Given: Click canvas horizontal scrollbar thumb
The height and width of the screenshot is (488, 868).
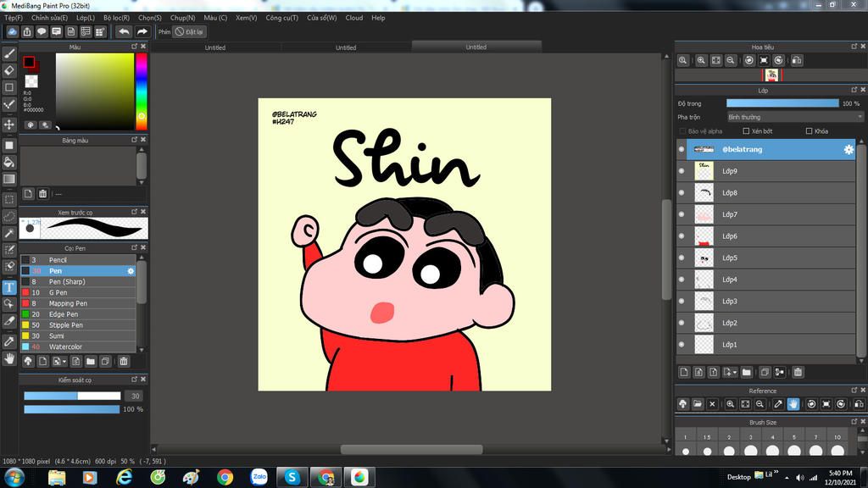Looking at the screenshot, I should click(x=411, y=449).
